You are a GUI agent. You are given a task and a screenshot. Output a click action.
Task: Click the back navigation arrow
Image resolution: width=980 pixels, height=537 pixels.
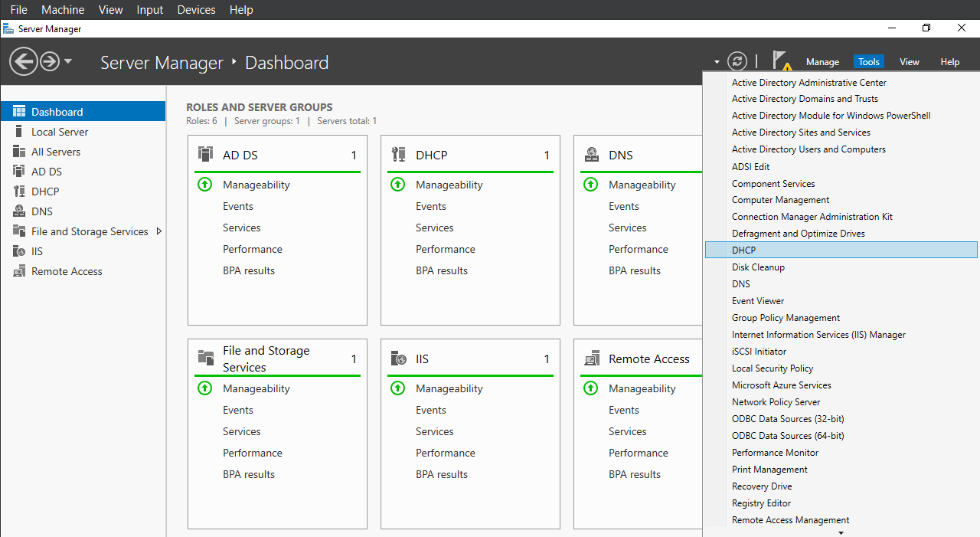(24, 61)
